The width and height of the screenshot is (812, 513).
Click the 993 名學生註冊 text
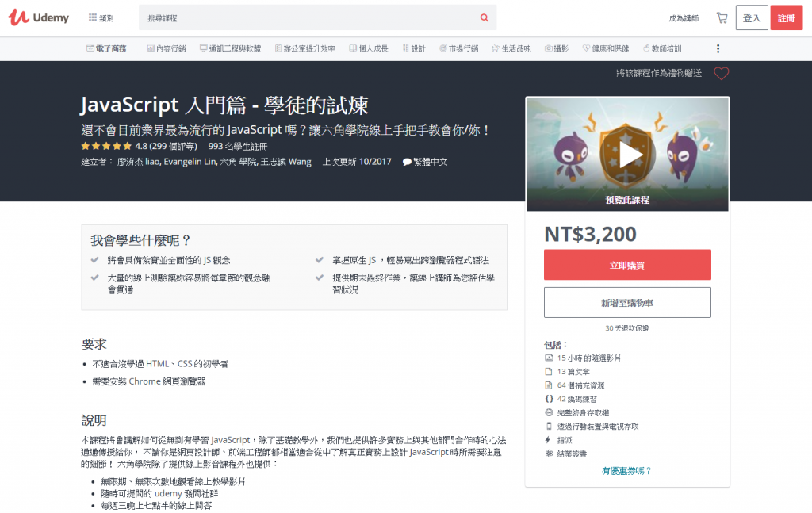pos(238,147)
